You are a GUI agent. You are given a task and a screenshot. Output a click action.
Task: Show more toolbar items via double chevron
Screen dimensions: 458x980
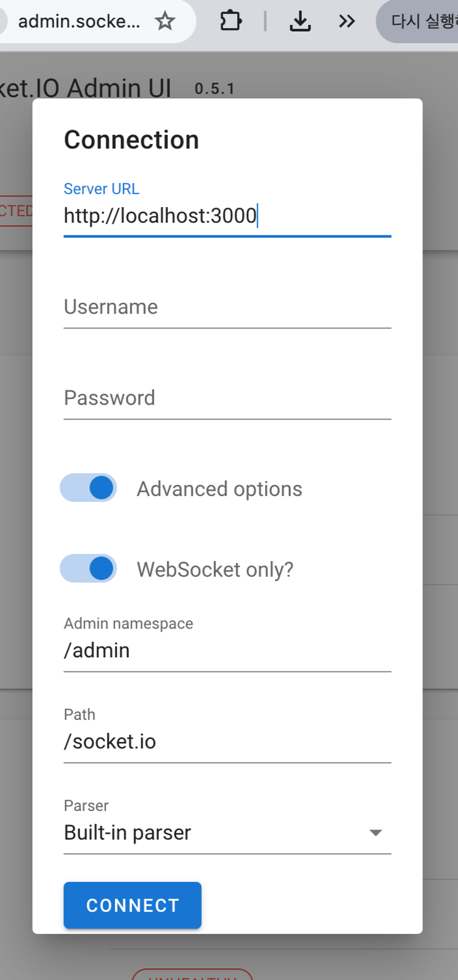347,21
